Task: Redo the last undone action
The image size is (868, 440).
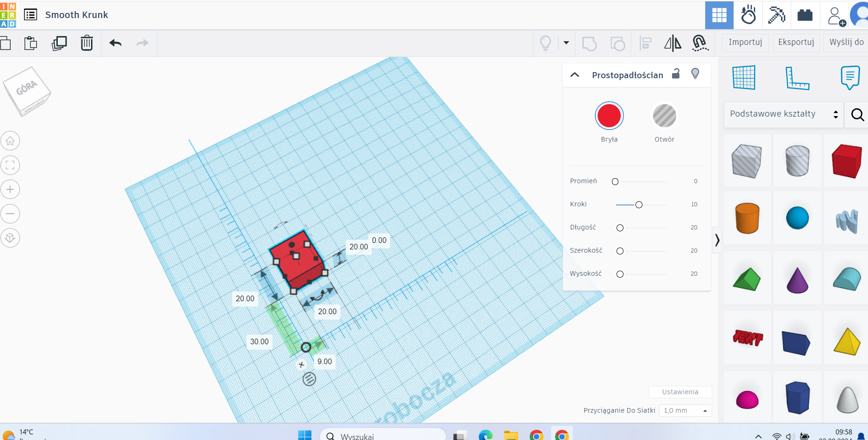Action: coord(142,43)
